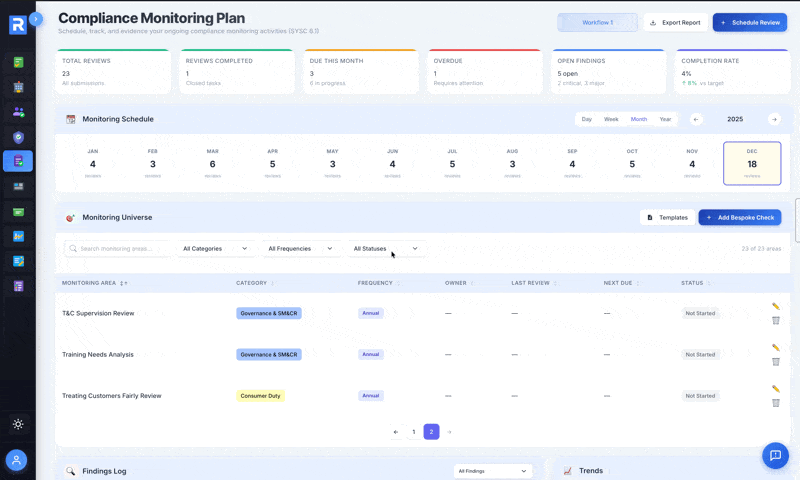Screen dimensions: 800x480
Task: Expand the sidebar with the arrow button
Action: (x=36, y=19)
